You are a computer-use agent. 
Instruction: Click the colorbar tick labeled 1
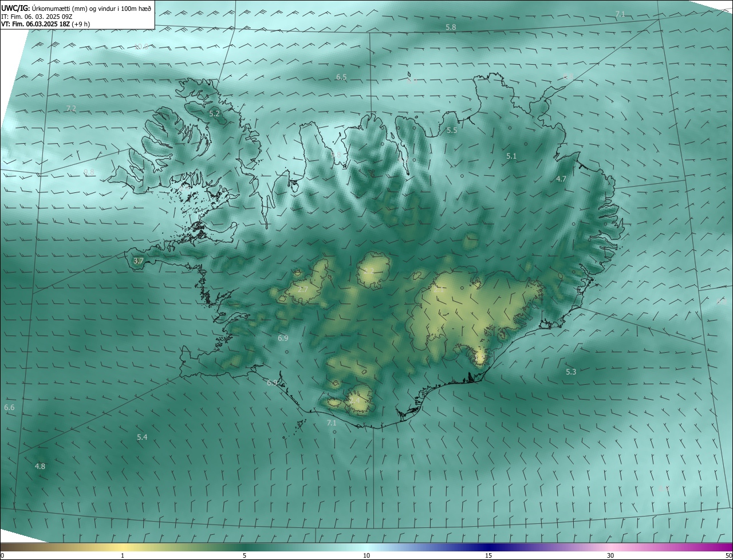click(x=123, y=555)
